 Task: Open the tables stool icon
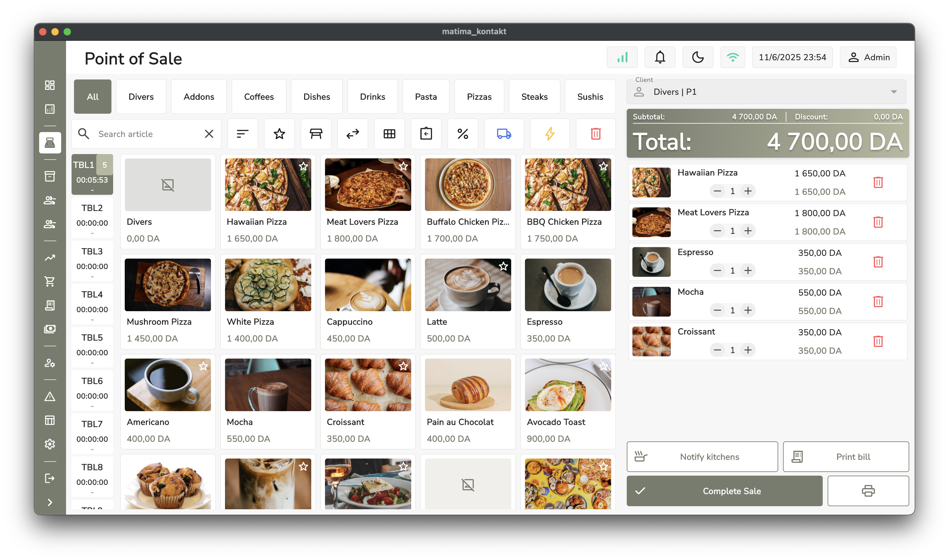[316, 134]
